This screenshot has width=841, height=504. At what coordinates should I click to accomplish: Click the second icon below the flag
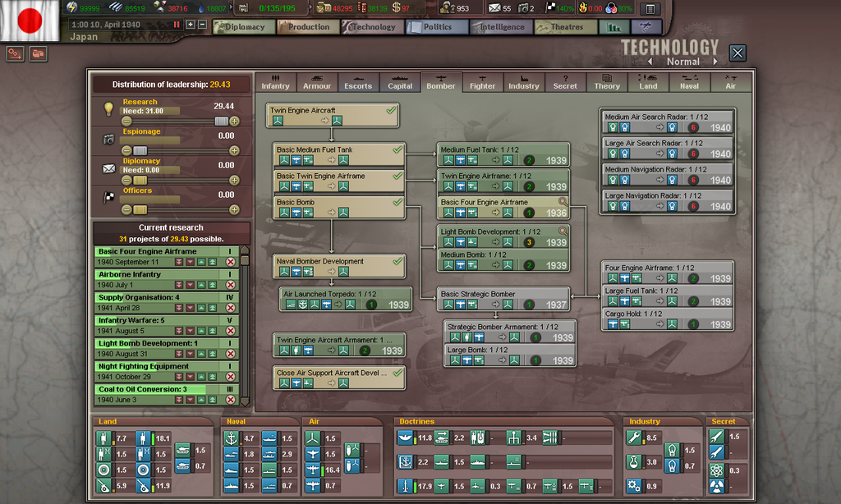coord(38,53)
